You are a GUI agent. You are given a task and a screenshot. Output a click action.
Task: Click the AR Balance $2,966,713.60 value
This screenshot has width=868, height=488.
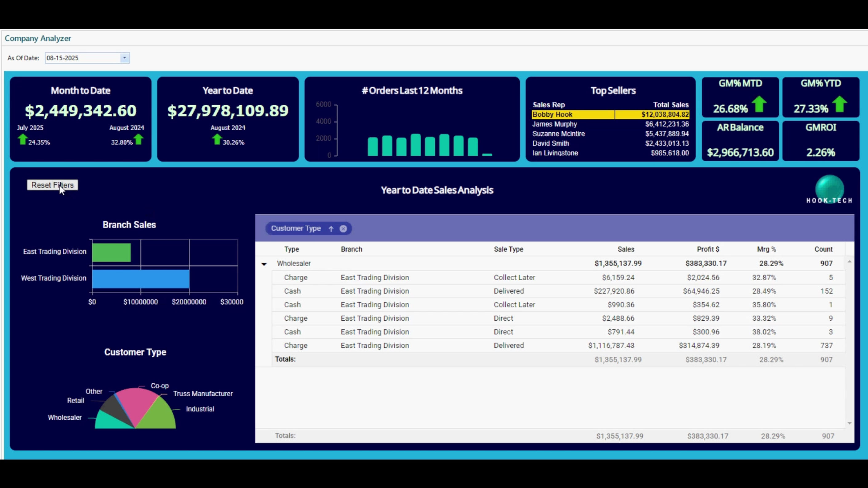740,153
